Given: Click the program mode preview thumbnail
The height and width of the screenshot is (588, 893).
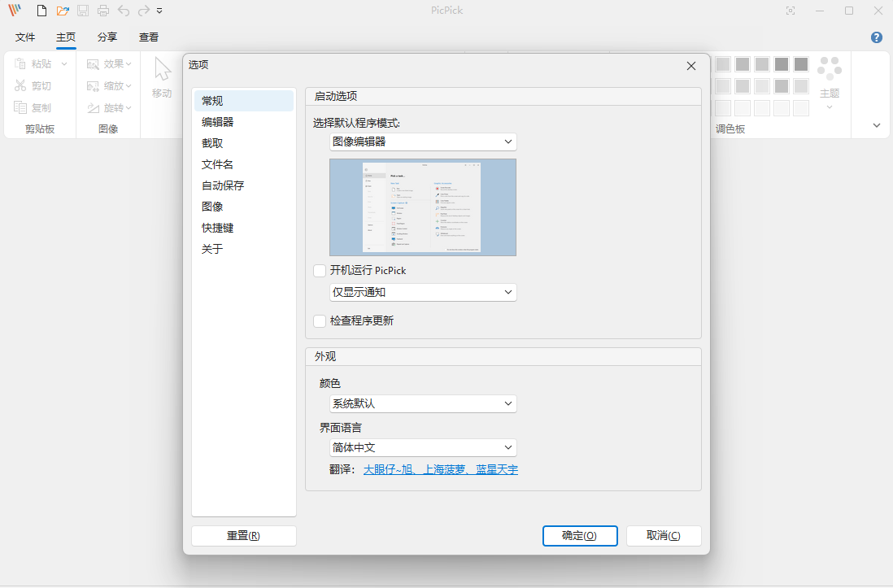Looking at the screenshot, I should (x=423, y=207).
